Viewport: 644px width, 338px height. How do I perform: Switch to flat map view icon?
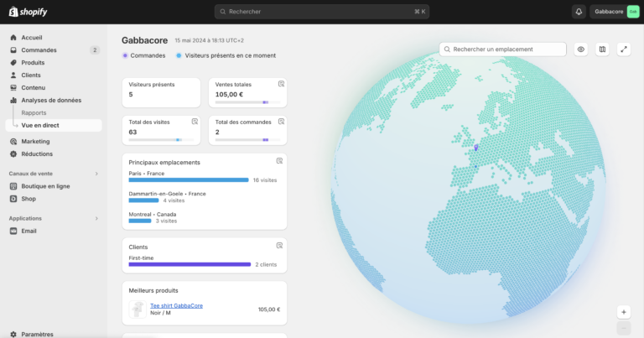tap(602, 49)
